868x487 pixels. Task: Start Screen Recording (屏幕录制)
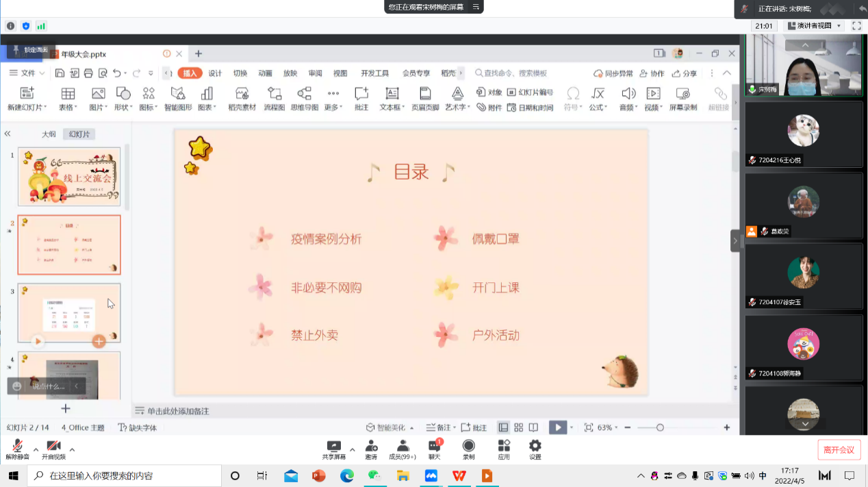(682, 94)
